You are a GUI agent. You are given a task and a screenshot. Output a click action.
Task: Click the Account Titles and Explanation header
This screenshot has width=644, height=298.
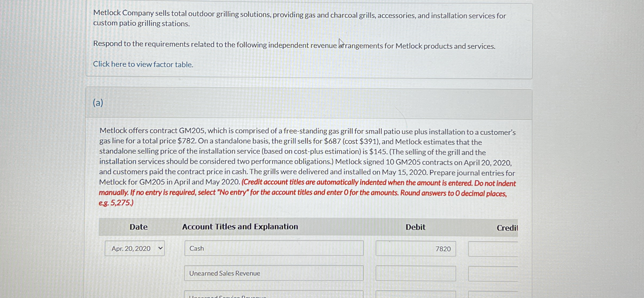(x=240, y=227)
